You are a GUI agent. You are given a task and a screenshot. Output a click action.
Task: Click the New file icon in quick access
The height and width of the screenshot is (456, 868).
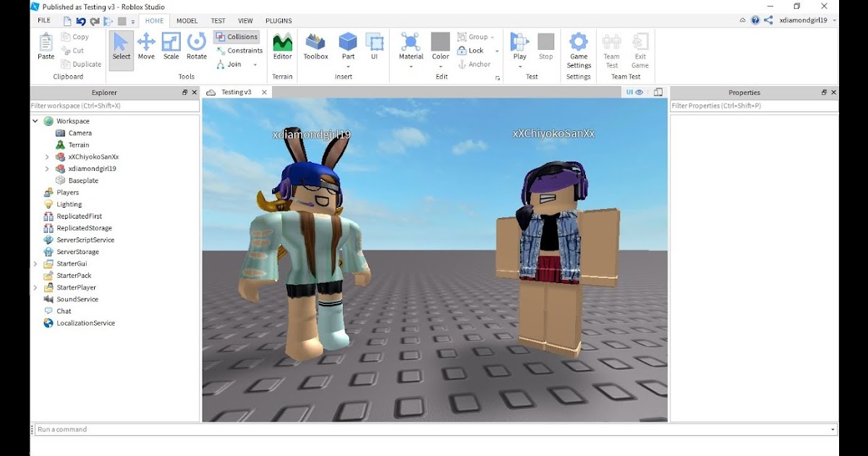pos(67,21)
